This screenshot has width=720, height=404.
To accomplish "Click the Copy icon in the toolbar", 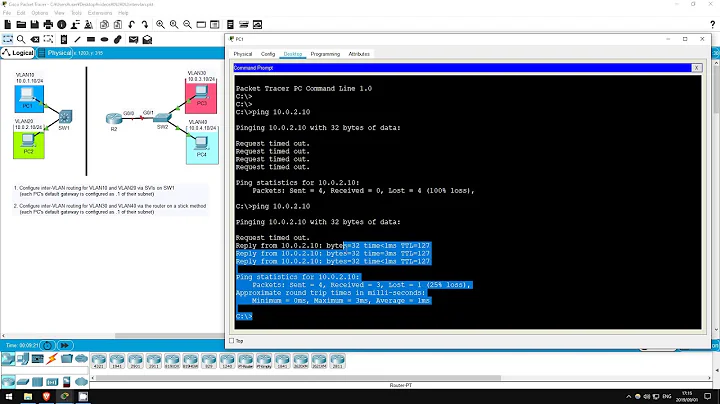I will click(104, 25).
